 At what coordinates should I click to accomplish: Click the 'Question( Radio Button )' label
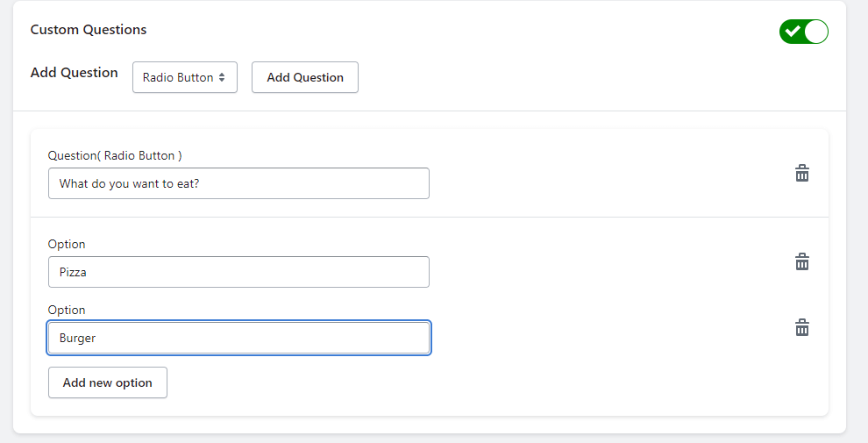tap(115, 155)
